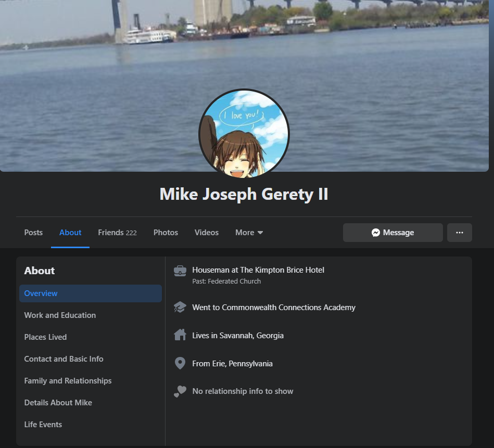The height and width of the screenshot is (448, 494).
Task: Click the Messenger icon in Message button
Action: click(x=375, y=233)
